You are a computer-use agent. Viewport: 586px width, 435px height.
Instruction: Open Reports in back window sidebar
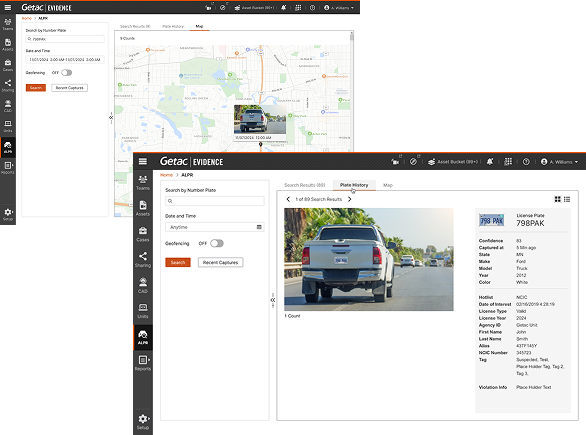click(8, 167)
